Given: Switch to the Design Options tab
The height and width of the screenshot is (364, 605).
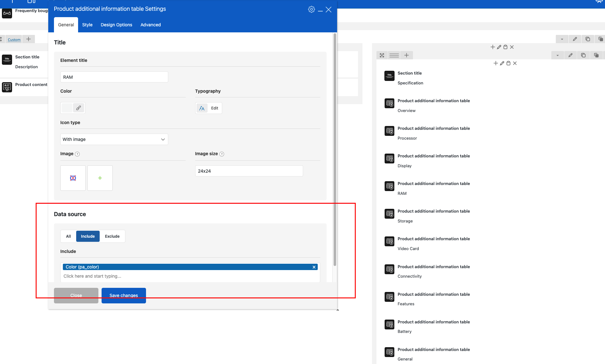Looking at the screenshot, I should (x=116, y=25).
